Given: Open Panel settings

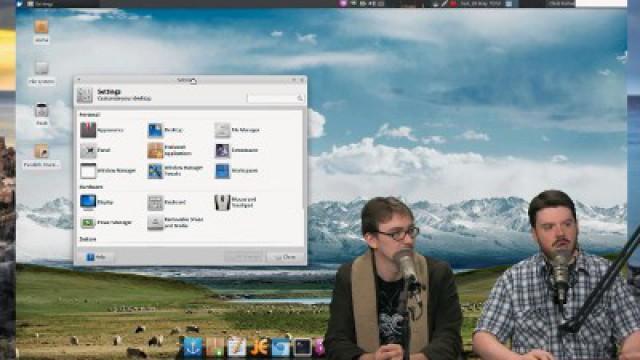Looking at the screenshot, I should [96, 150].
